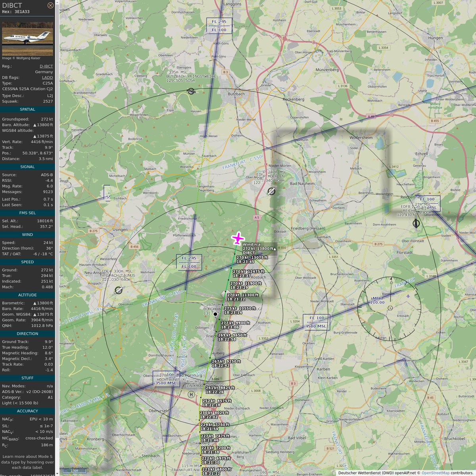Click the track label 277 kt 9900 ft 18:23:06
The image size is (476, 476).
click(236, 325)
